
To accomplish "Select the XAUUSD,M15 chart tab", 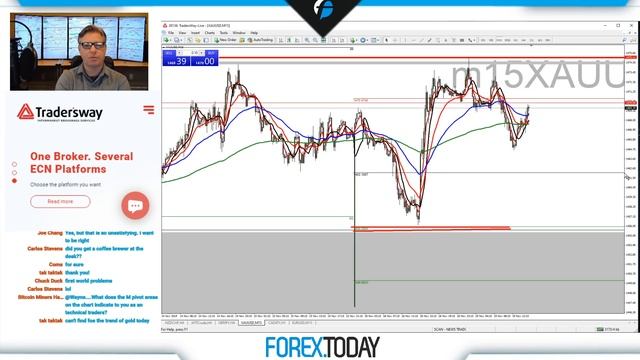I will [x=251, y=322].
